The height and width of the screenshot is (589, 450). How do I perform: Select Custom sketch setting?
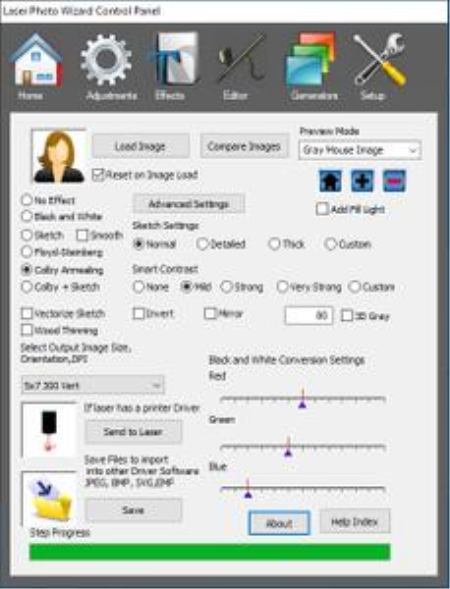coord(330,244)
